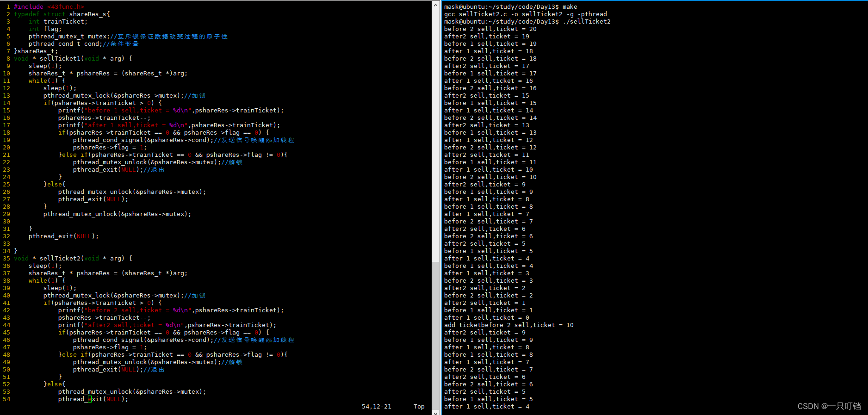Click the vim cursor position '54,12-21'
The height and width of the screenshot is (415, 868).
pyautogui.click(x=376, y=406)
